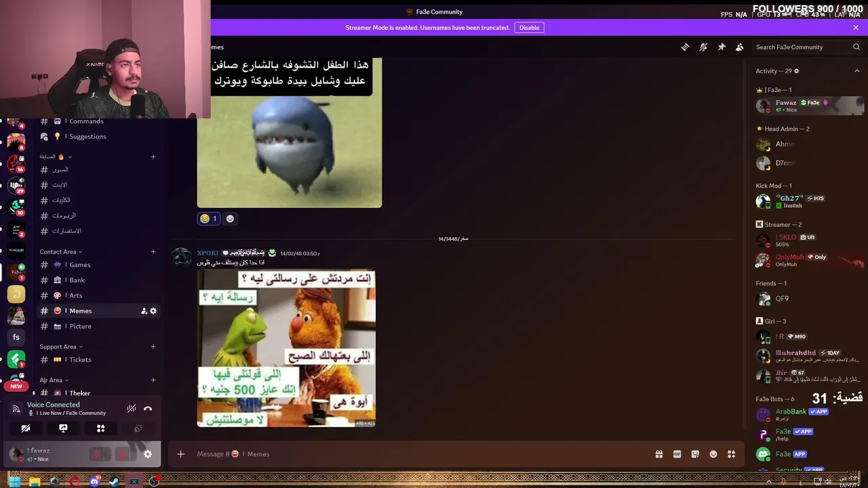This screenshot has width=868, height=488.
Task: Add a channel to Contact Area
Action: tap(153, 252)
